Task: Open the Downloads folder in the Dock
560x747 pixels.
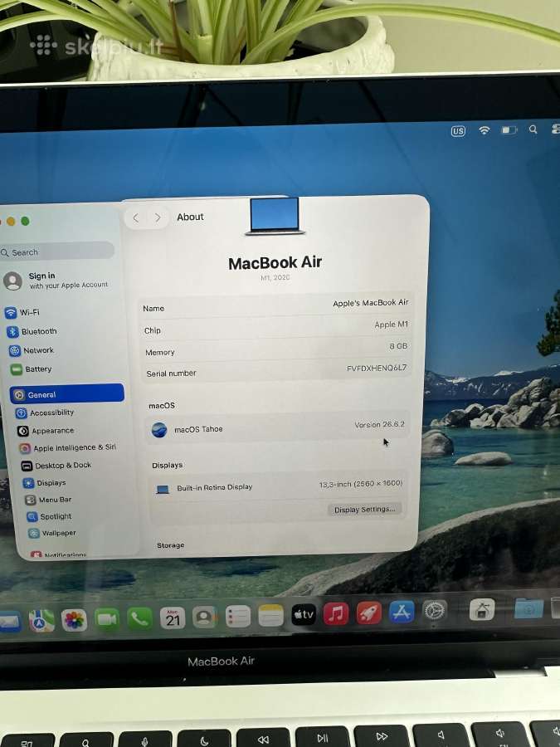Action: click(528, 608)
